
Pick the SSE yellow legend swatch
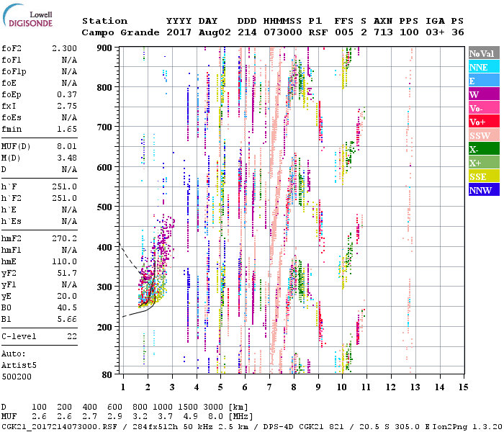pos(484,176)
